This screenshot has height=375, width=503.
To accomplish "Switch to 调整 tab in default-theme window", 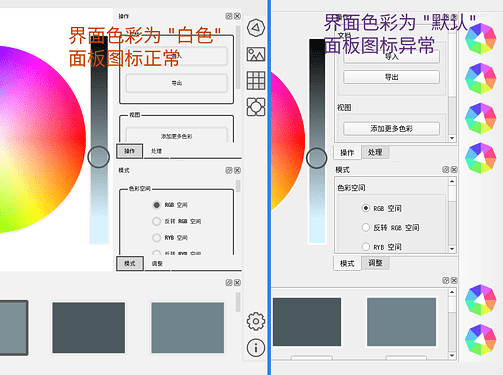I will click(x=375, y=263).
